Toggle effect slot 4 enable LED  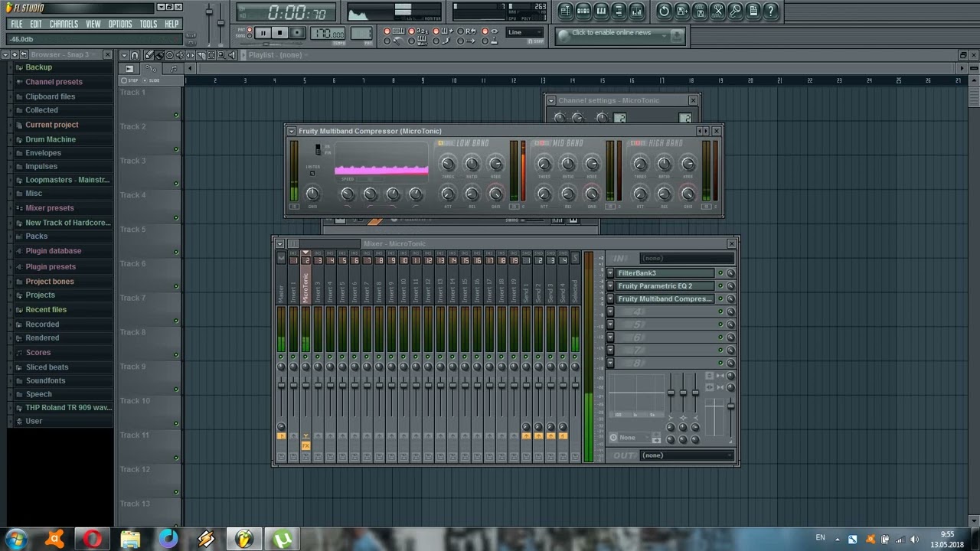point(720,311)
